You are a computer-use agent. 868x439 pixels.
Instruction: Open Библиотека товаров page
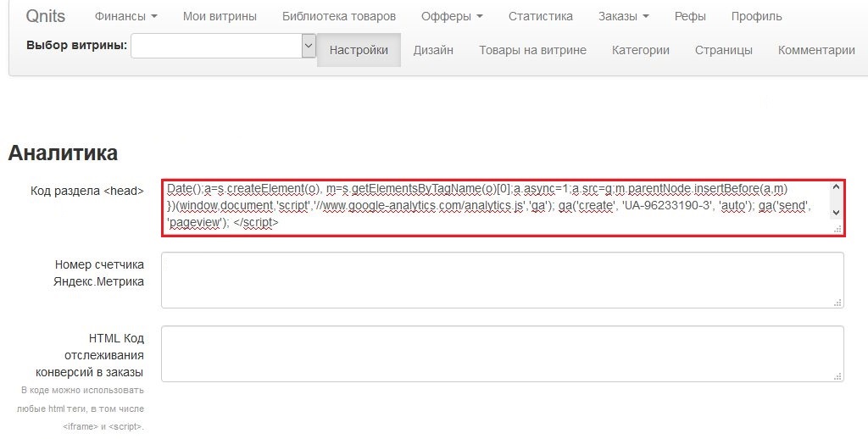(x=339, y=17)
